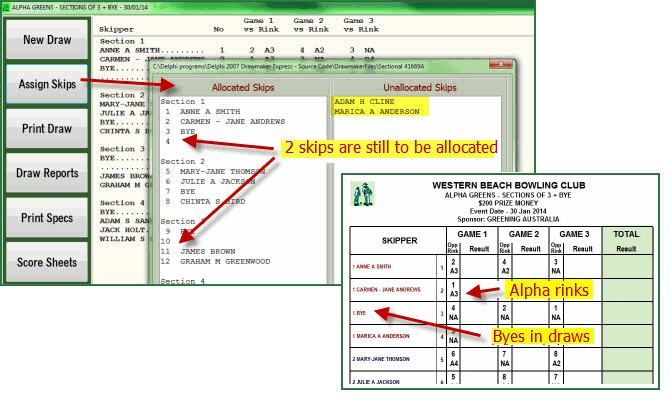
Task: Click MARICA A ANDERSON on score sheet
Action: (381, 336)
